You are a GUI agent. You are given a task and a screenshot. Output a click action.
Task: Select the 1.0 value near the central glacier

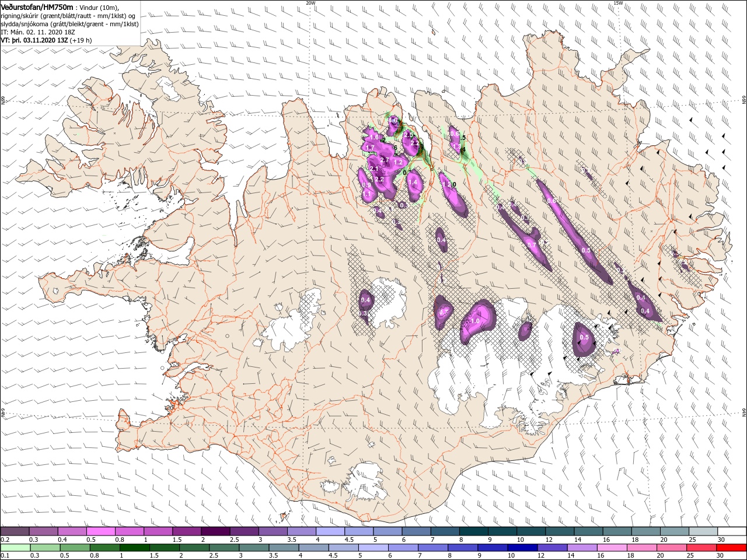tap(474, 321)
